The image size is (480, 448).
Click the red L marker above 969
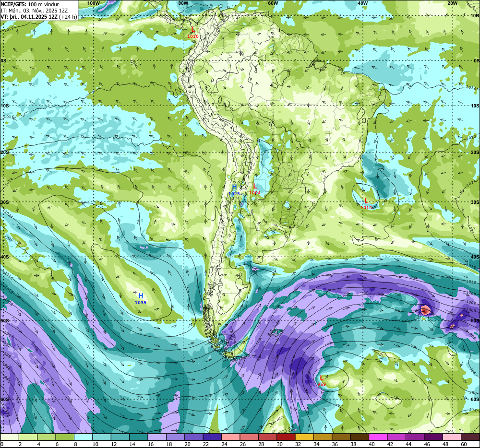pyautogui.click(x=322, y=377)
